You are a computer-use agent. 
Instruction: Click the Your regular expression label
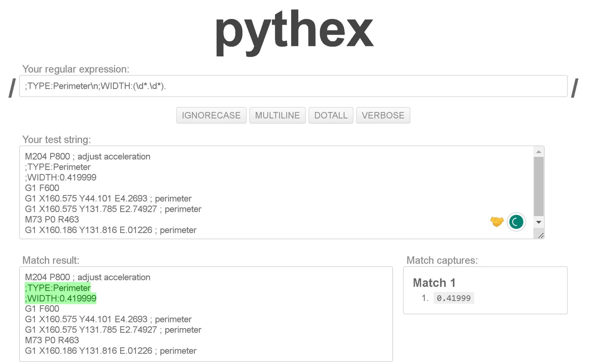coord(76,69)
